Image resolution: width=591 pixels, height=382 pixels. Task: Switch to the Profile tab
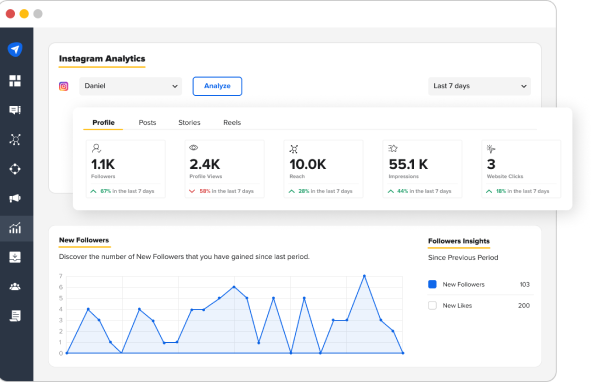[103, 123]
